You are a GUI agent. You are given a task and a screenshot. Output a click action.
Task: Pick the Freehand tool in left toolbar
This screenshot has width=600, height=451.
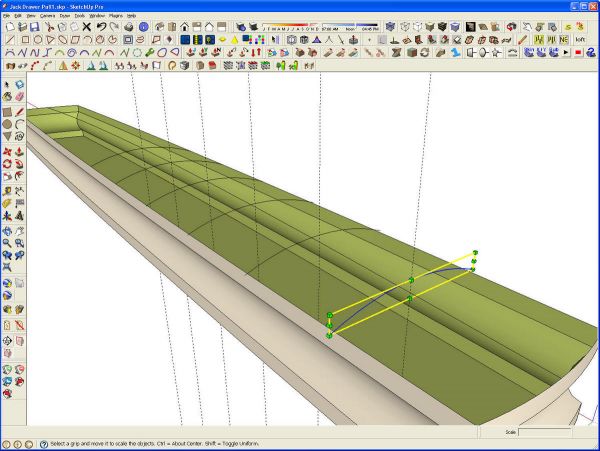(20, 136)
